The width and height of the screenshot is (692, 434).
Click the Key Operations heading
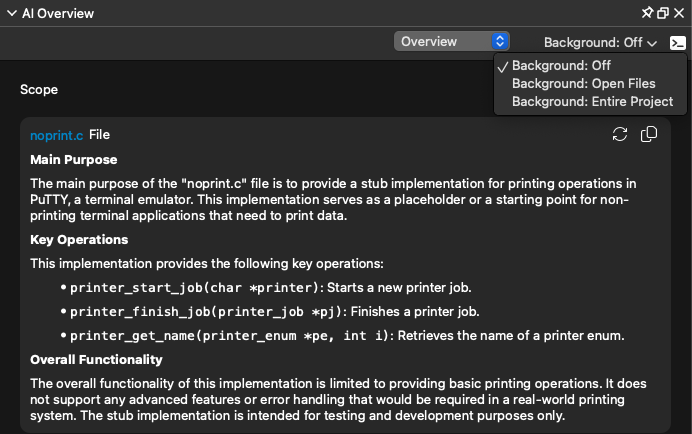click(x=79, y=240)
